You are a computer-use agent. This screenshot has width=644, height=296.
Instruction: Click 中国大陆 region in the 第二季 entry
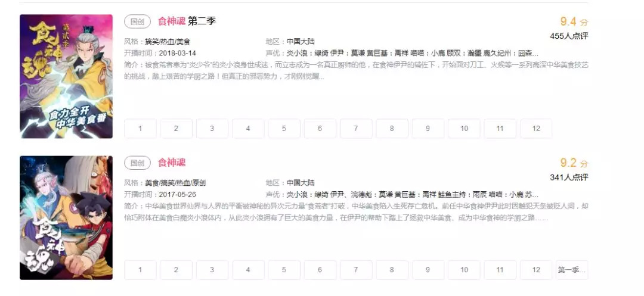[301, 42]
